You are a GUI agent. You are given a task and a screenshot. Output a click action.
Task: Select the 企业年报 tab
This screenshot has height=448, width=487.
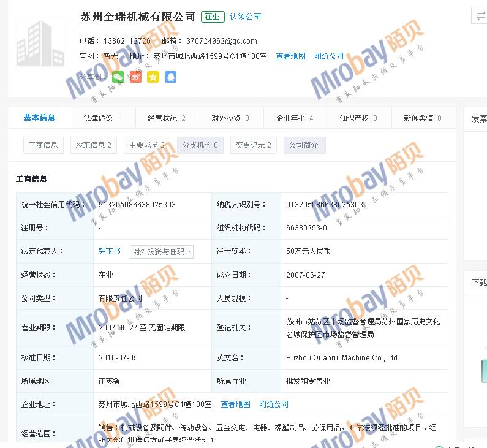(295, 118)
